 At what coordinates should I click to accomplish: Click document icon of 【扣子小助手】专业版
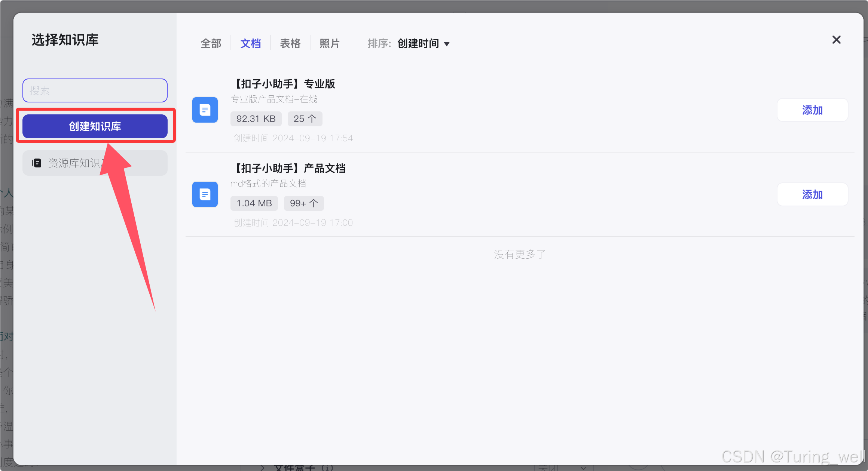[205, 110]
